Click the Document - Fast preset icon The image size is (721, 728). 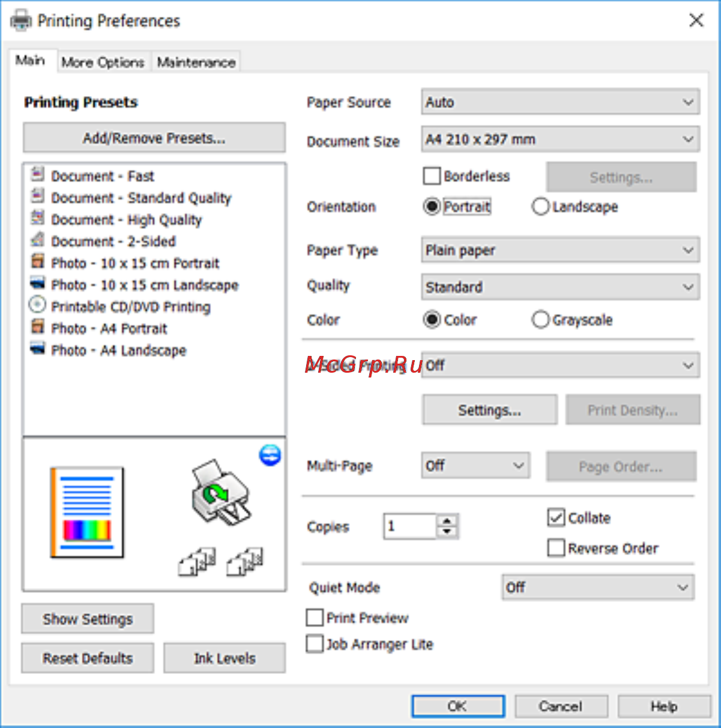(x=37, y=175)
